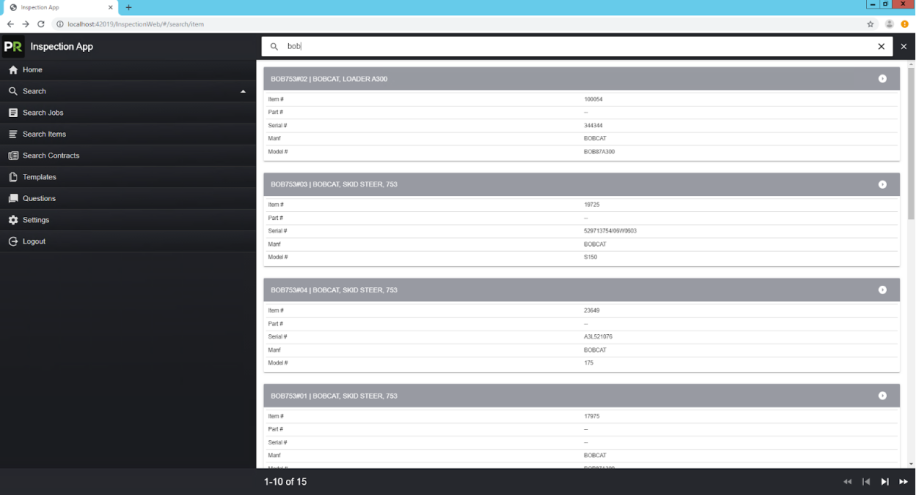Clear the search text with inner X
Viewport: 916px width, 495px height.
pos(881,47)
